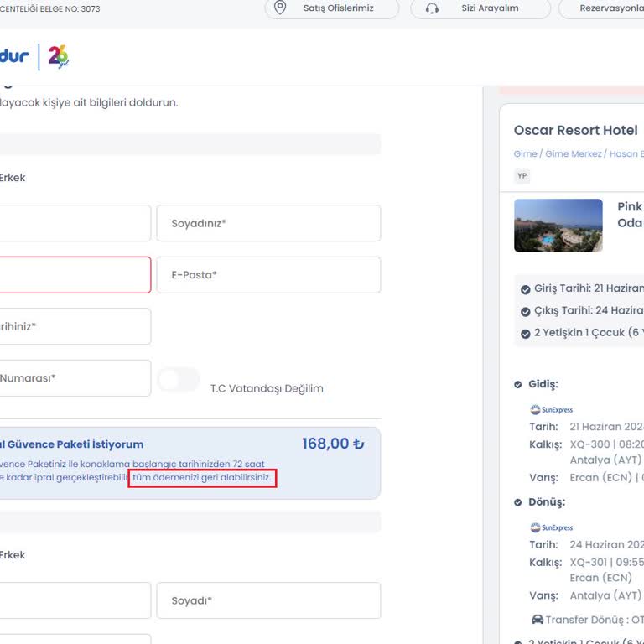Image resolution: width=644 pixels, height=644 pixels.
Task: Open the birth date field left of the toggle
Action: 74,326
